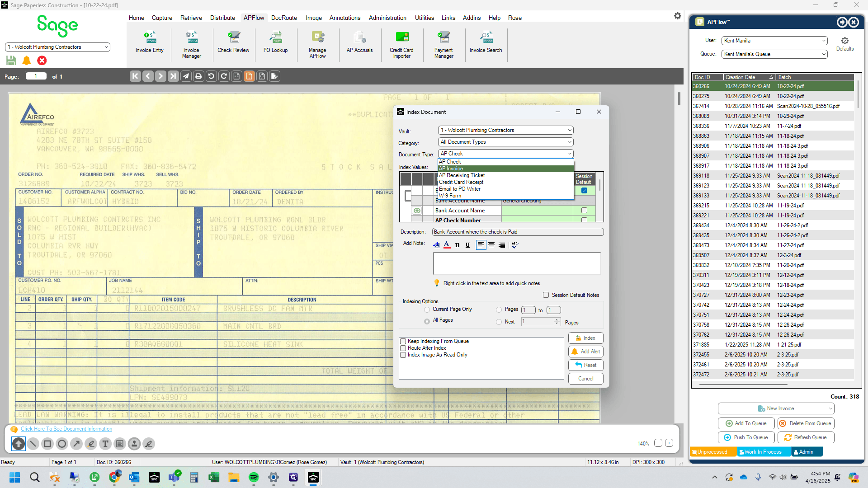Open the PO Lookup tool

click(276, 43)
